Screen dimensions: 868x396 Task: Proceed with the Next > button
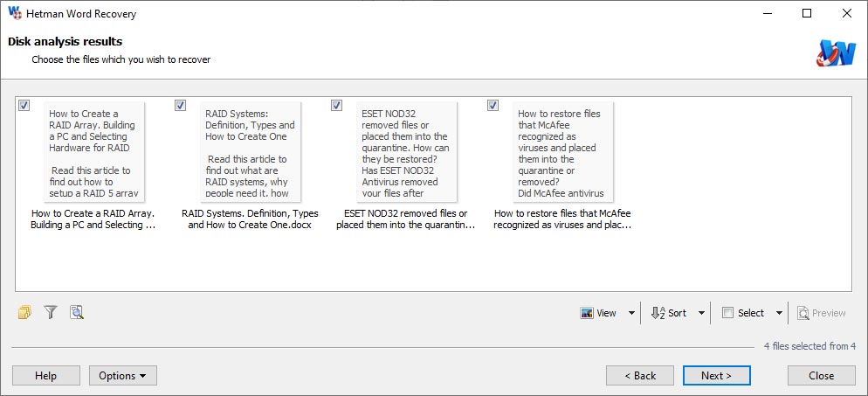pyautogui.click(x=717, y=376)
